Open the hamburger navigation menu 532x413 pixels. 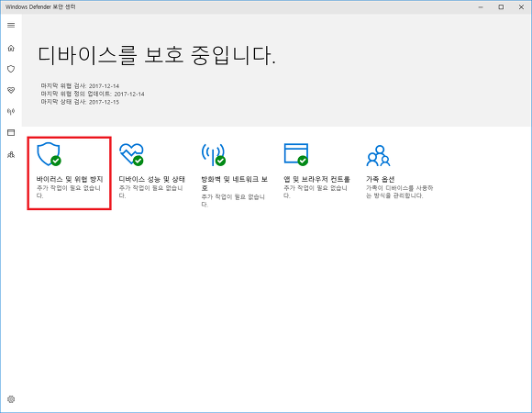[11, 26]
